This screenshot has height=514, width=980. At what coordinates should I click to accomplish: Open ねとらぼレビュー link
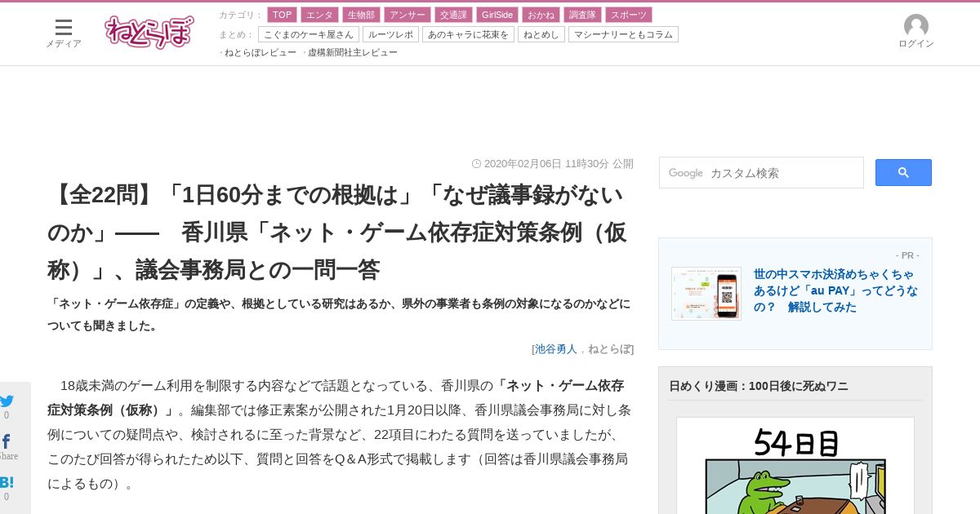click(x=261, y=52)
